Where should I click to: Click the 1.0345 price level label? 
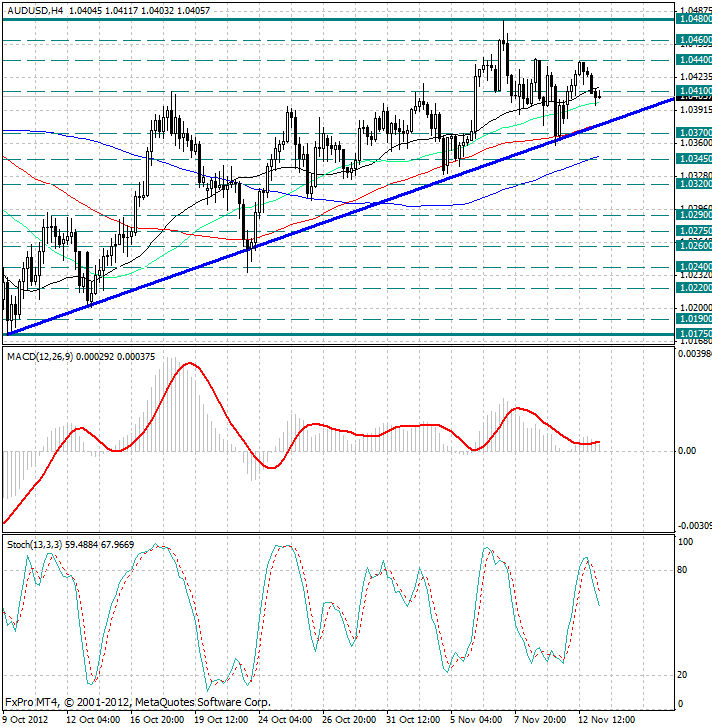click(694, 158)
